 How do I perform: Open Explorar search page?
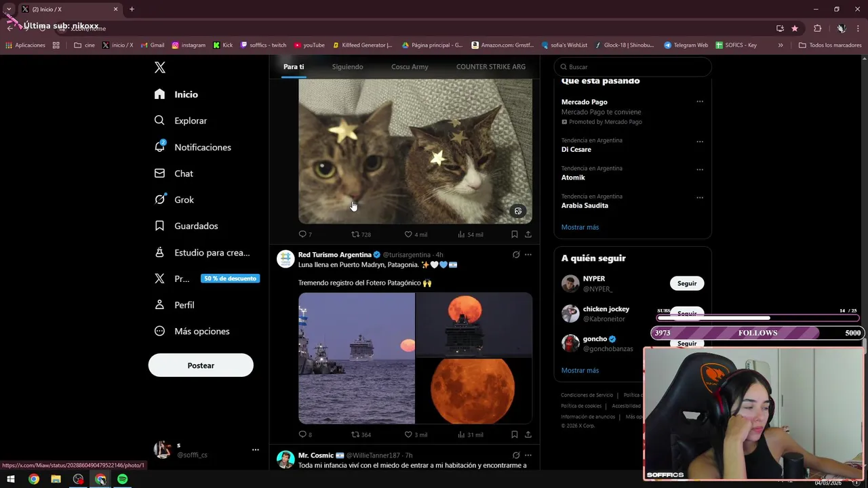tap(180, 121)
